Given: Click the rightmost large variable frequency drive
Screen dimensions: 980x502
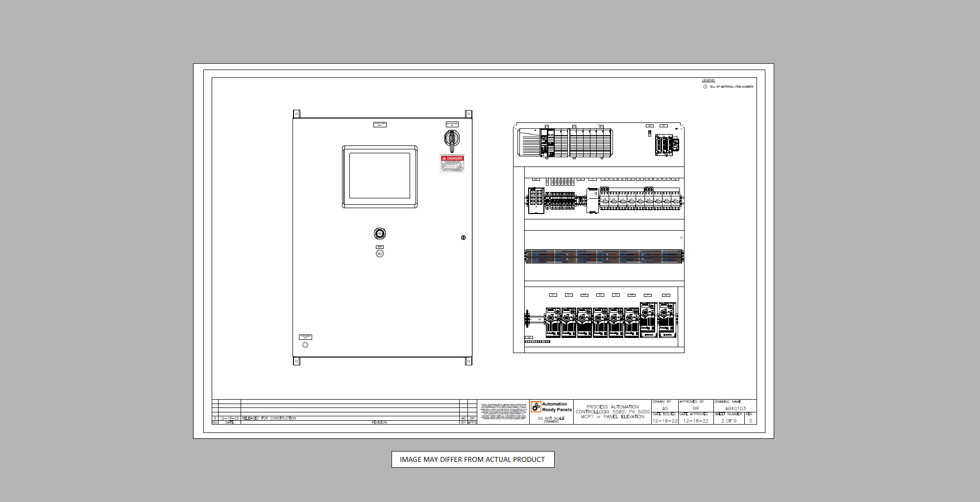Looking at the screenshot, I should (x=667, y=320).
